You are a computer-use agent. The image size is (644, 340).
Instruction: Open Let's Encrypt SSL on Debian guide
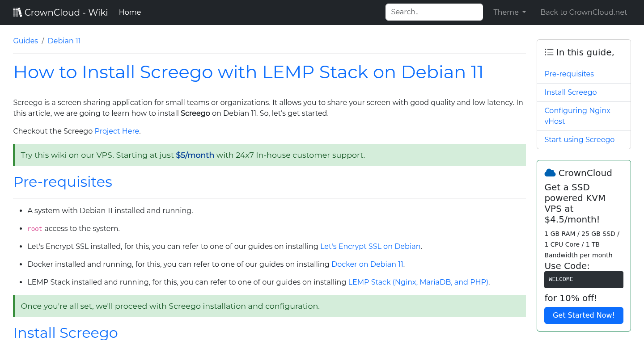click(370, 247)
